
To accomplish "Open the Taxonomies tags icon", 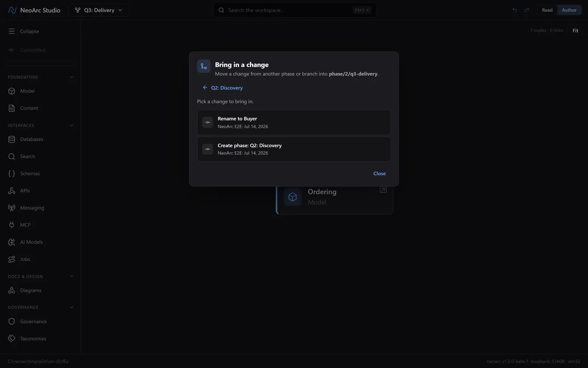I will pyautogui.click(x=12, y=339).
